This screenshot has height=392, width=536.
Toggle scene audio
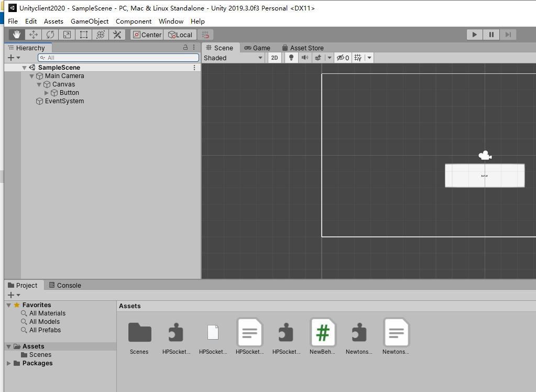tap(304, 58)
